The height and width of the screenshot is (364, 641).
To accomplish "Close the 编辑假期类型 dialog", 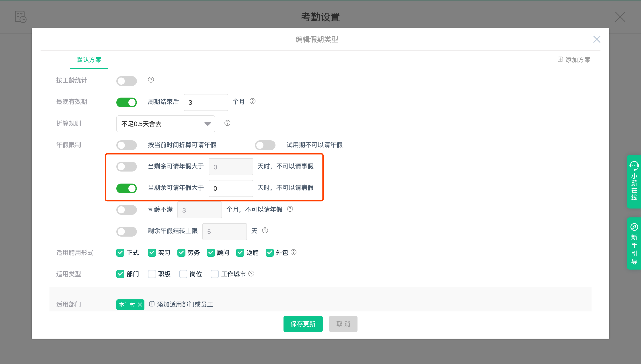I will [x=596, y=39].
